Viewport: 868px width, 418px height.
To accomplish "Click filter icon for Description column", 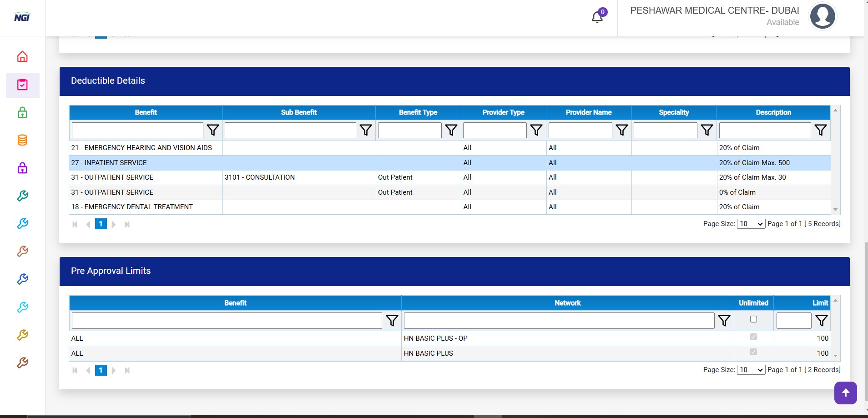I will 820,130.
